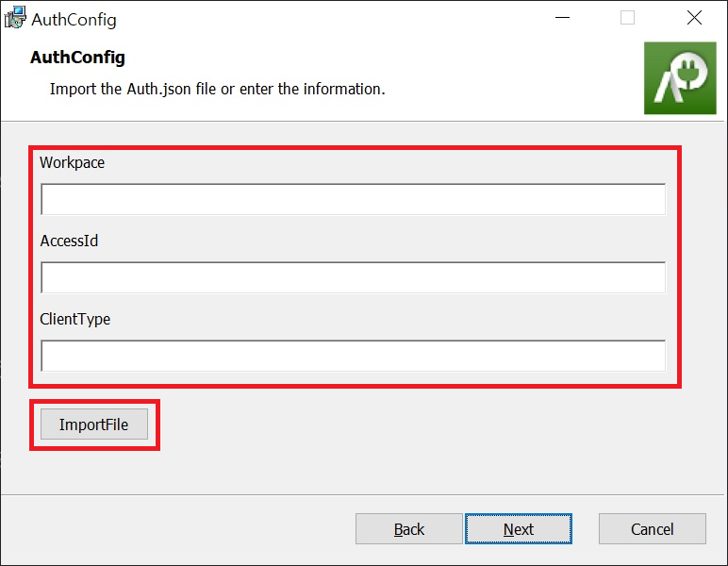Click into the AccessId input box
Viewport: 728px width, 566px height.
point(353,277)
